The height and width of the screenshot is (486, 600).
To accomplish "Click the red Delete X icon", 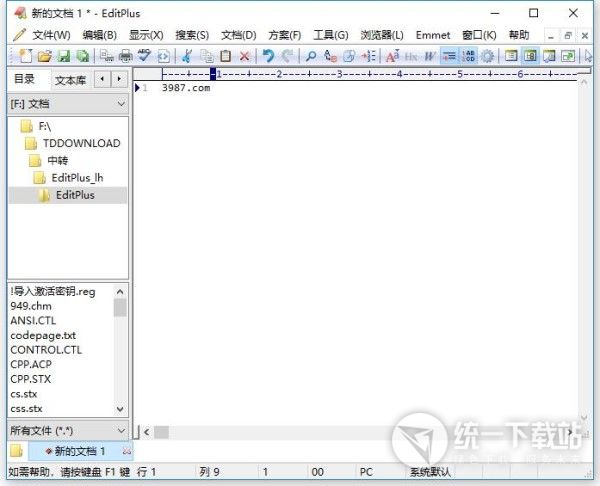I will tap(244, 56).
